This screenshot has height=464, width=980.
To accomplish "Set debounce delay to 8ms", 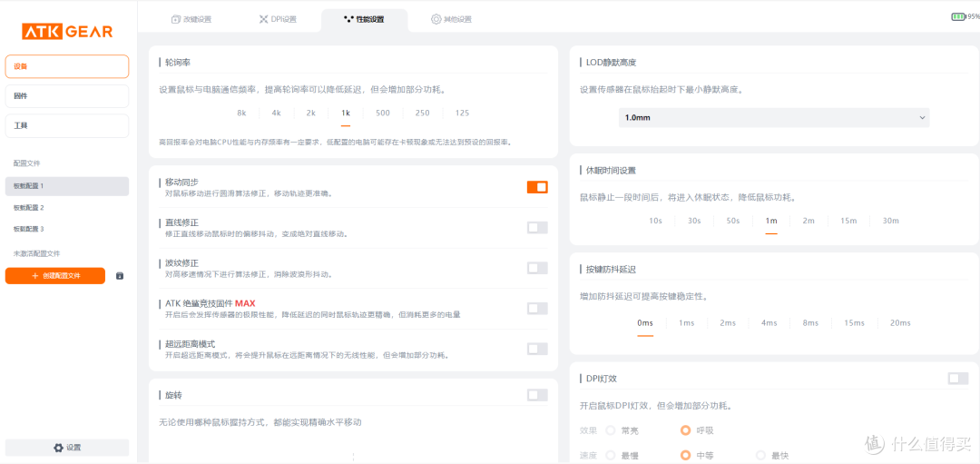I will (x=810, y=323).
